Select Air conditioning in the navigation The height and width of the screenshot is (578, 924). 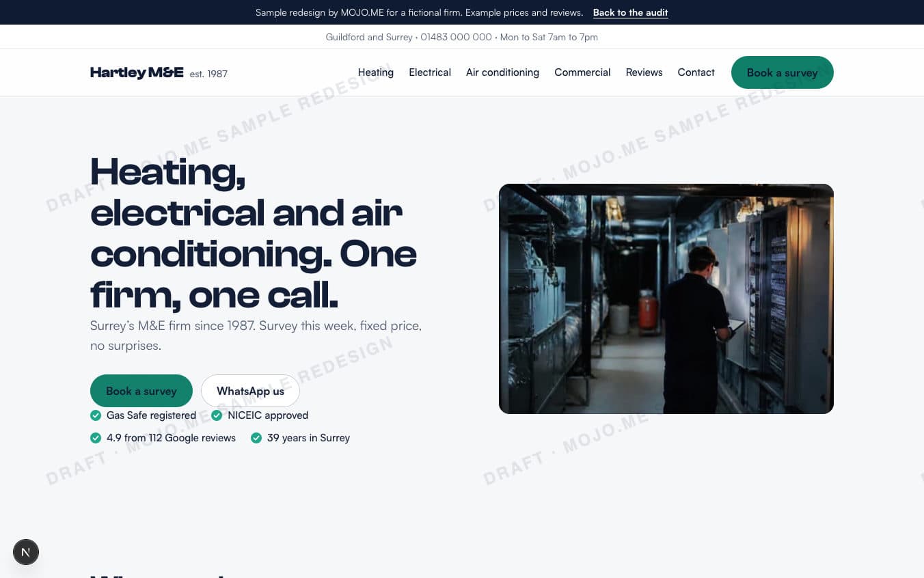[x=502, y=72]
